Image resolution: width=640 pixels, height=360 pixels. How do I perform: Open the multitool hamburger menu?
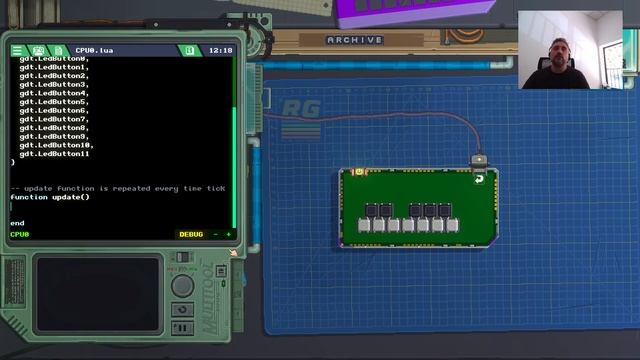coord(17,51)
